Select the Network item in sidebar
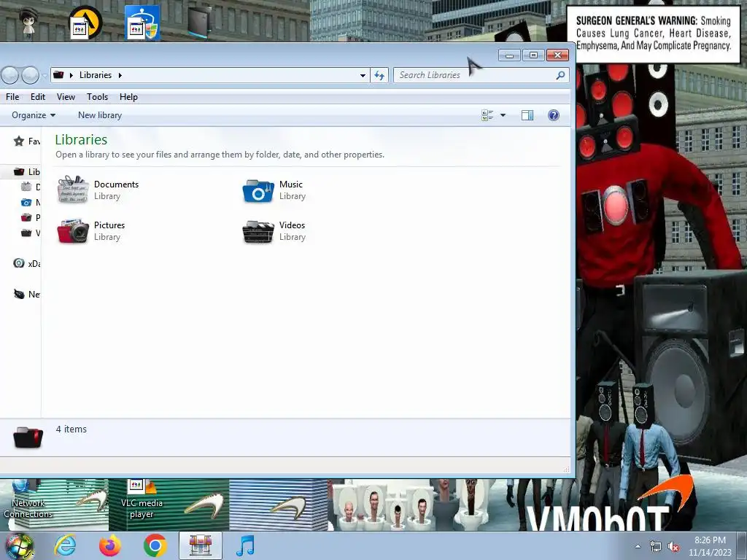Image resolution: width=747 pixels, height=560 pixels. pyautogui.click(x=27, y=295)
